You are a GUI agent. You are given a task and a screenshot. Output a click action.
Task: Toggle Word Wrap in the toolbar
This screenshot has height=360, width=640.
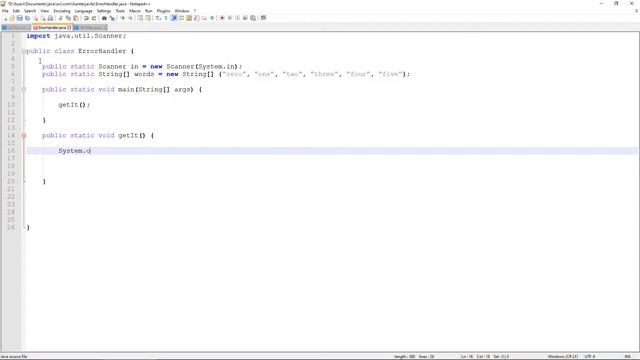(158, 18)
